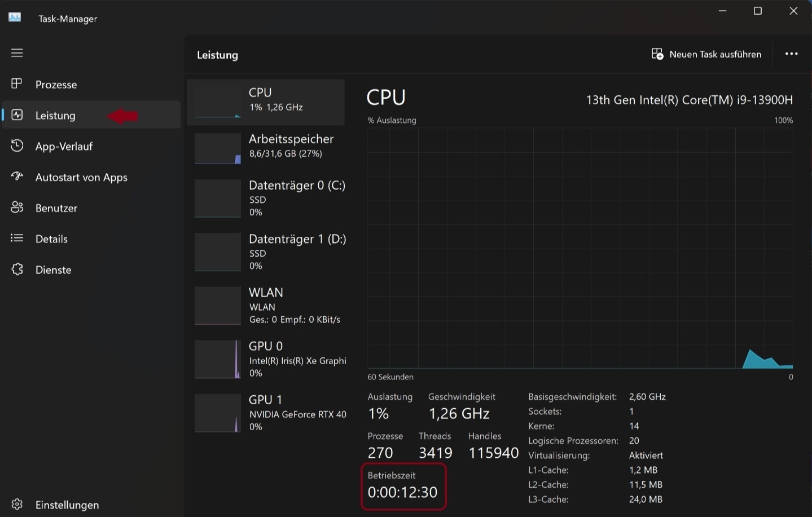Click the Leistung sidebar icon
The image size is (812, 517).
click(x=17, y=115)
